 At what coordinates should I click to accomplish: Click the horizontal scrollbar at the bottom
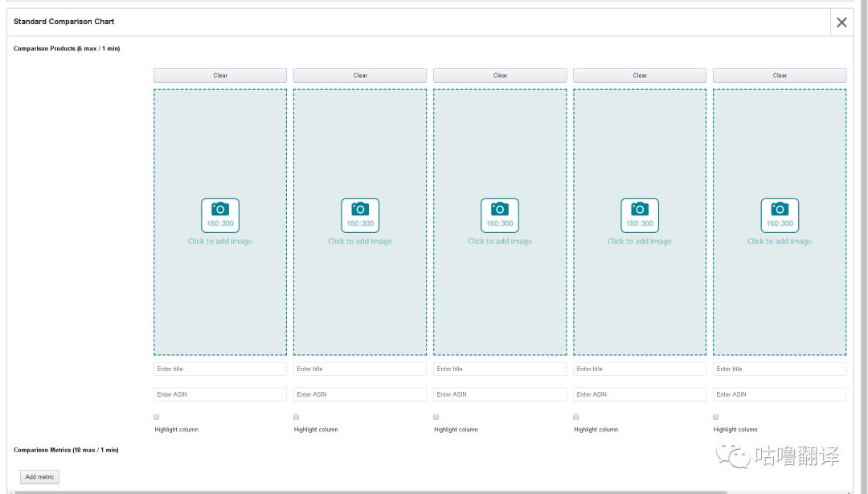tap(371, 492)
